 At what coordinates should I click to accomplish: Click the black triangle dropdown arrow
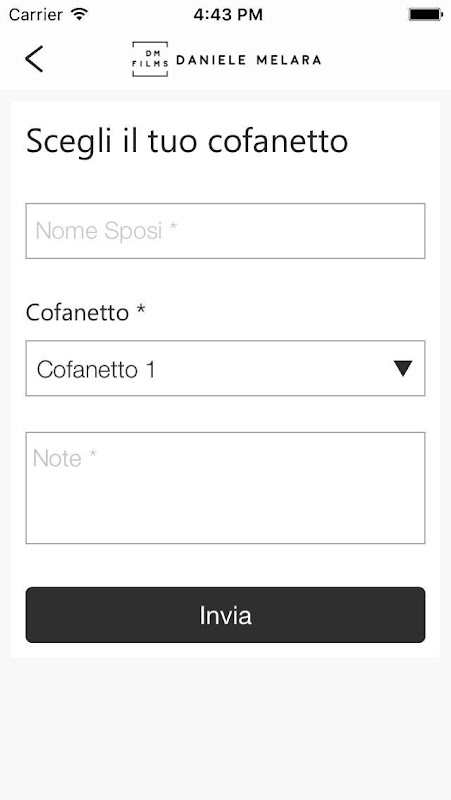(403, 368)
